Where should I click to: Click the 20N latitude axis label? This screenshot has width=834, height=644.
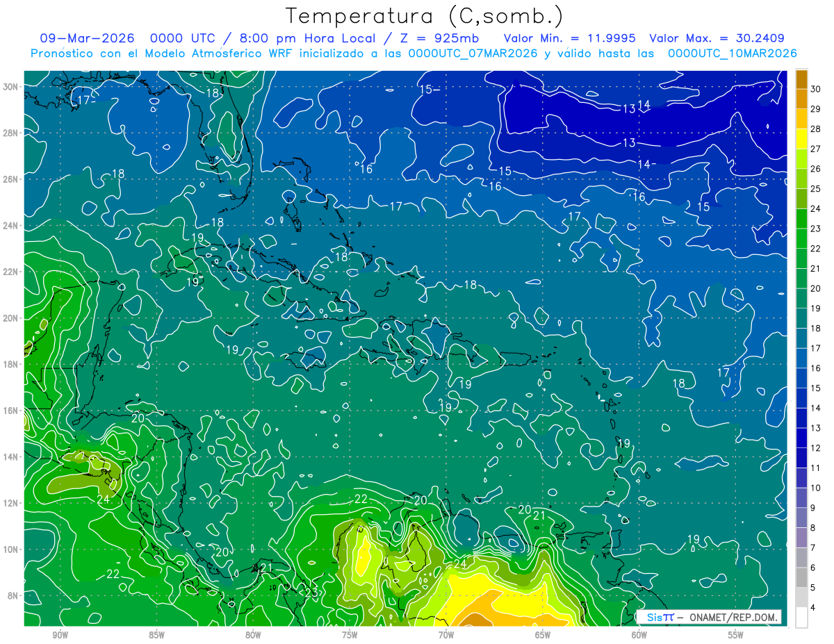pyautogui.click(x=11, y=318)
